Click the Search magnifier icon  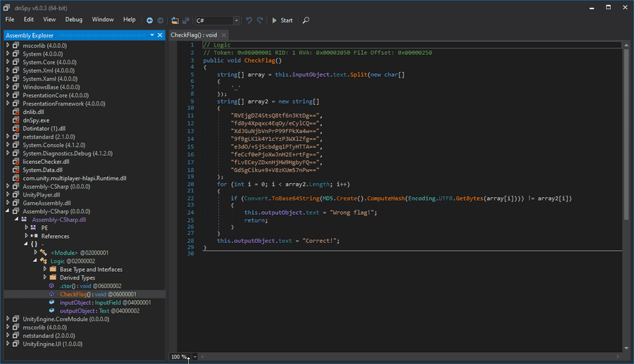306,20
